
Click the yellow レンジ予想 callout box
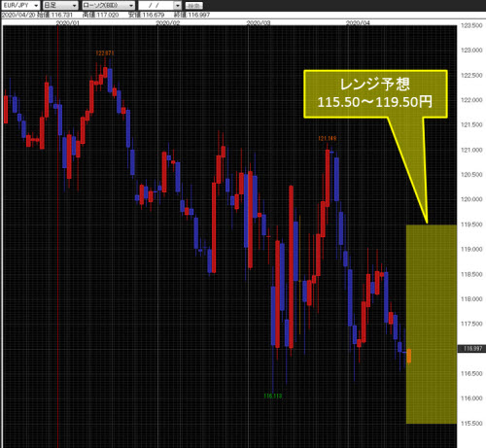[375, 94]
